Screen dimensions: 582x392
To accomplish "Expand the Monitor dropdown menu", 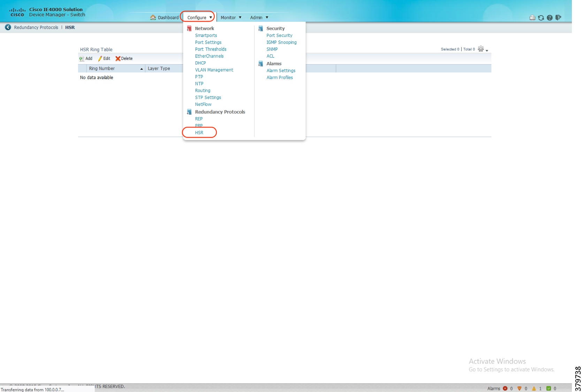I will pyautogui.click(x=231, y=17).
